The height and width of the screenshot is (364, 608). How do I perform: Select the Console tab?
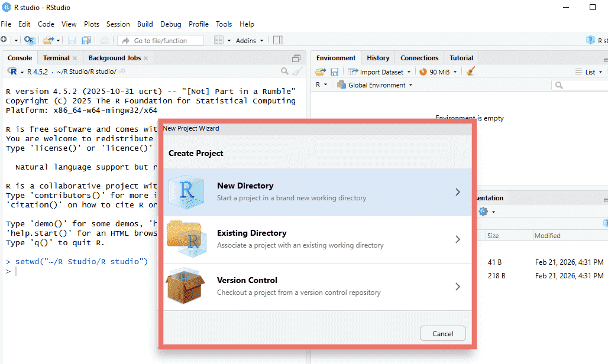[20, 58]
